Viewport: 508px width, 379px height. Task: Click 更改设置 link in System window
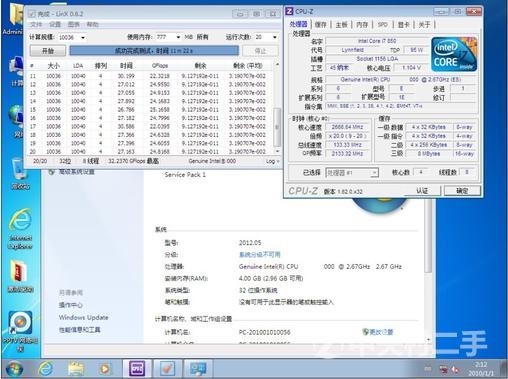[x=378, y=332]
